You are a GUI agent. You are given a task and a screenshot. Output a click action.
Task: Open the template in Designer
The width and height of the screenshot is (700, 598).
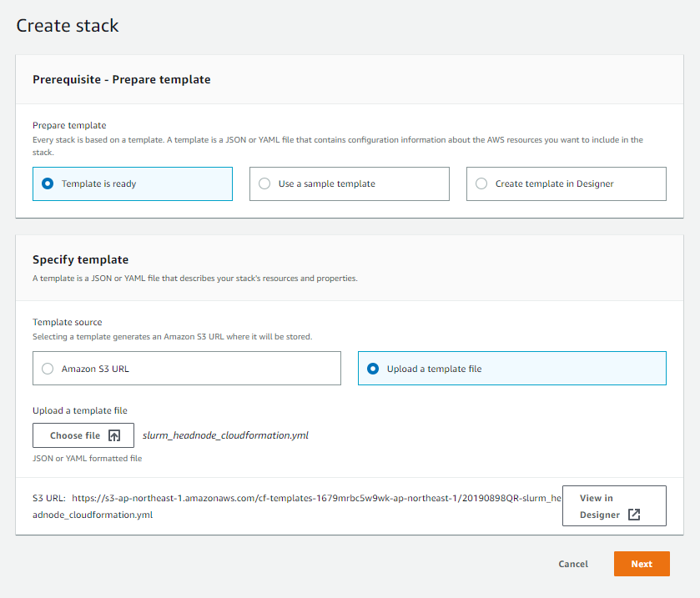(614, 505)
